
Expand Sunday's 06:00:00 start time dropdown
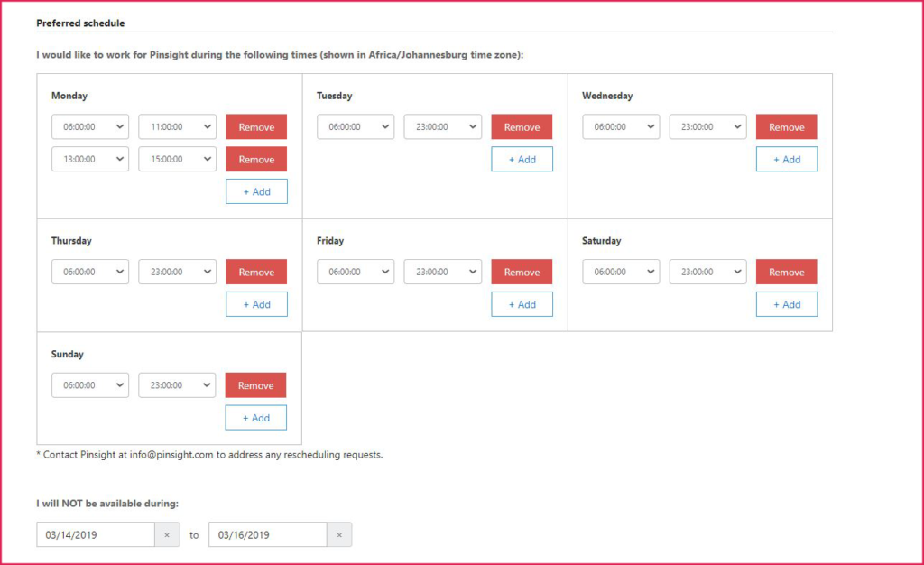pyautogui.click(x=90, y=385)
